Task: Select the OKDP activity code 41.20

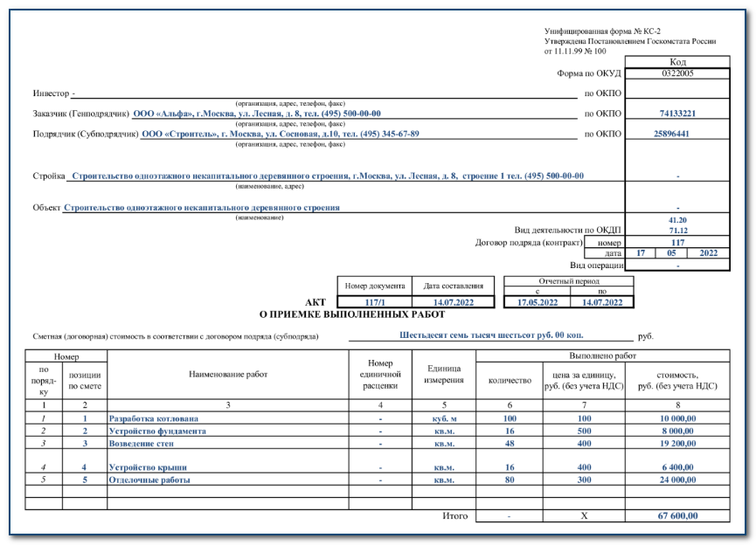Action: (x=677, y=221)
